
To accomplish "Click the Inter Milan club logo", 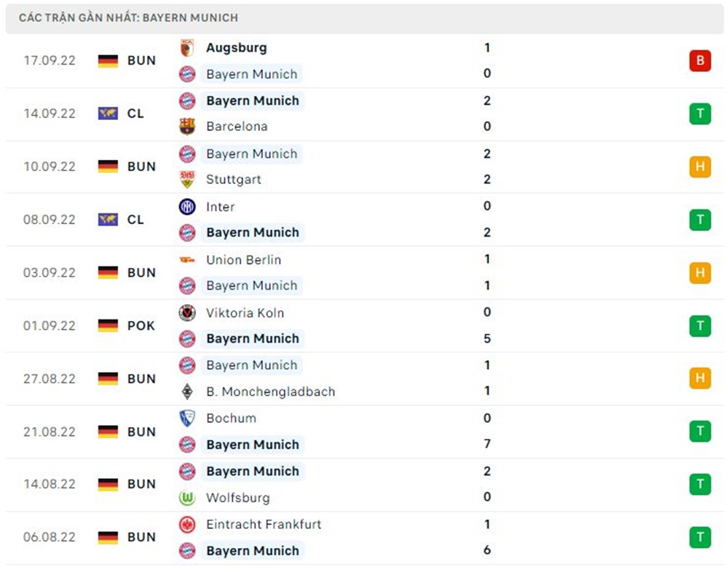I will tap(187, 207).
